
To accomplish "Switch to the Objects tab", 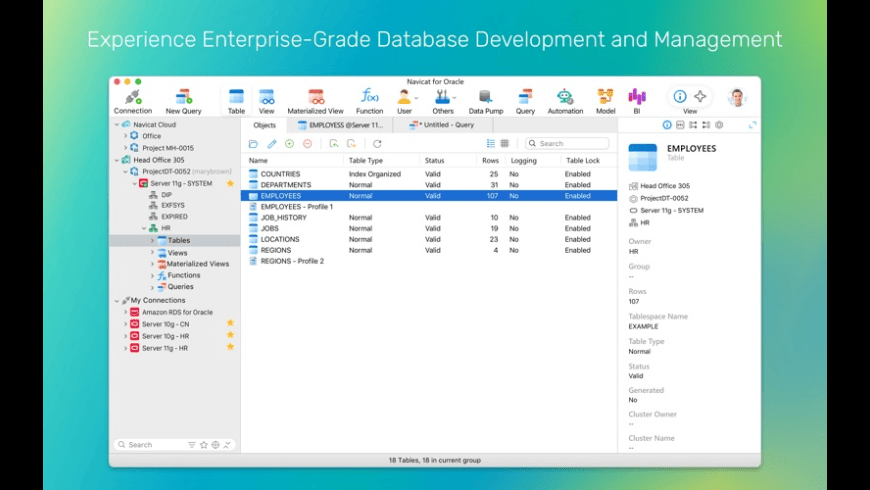I will (264, 125).
